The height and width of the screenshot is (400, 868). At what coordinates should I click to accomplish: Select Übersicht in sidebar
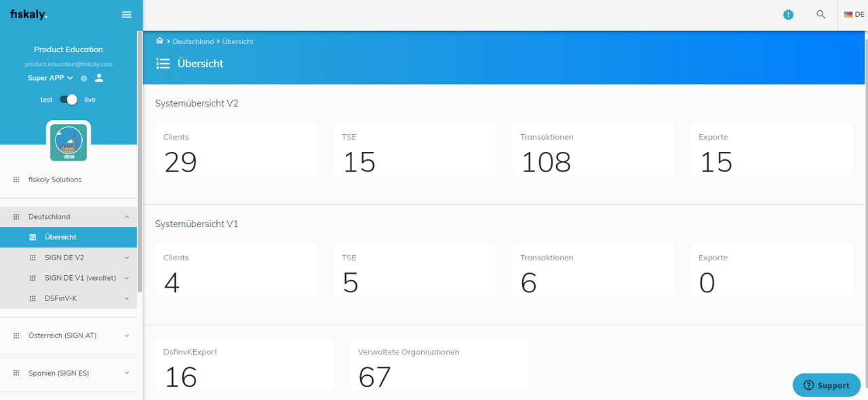click(x=68, y=237)
